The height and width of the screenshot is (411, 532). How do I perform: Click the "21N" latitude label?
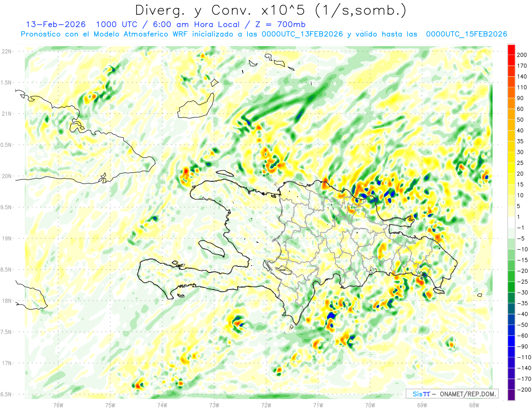[7, 114]
